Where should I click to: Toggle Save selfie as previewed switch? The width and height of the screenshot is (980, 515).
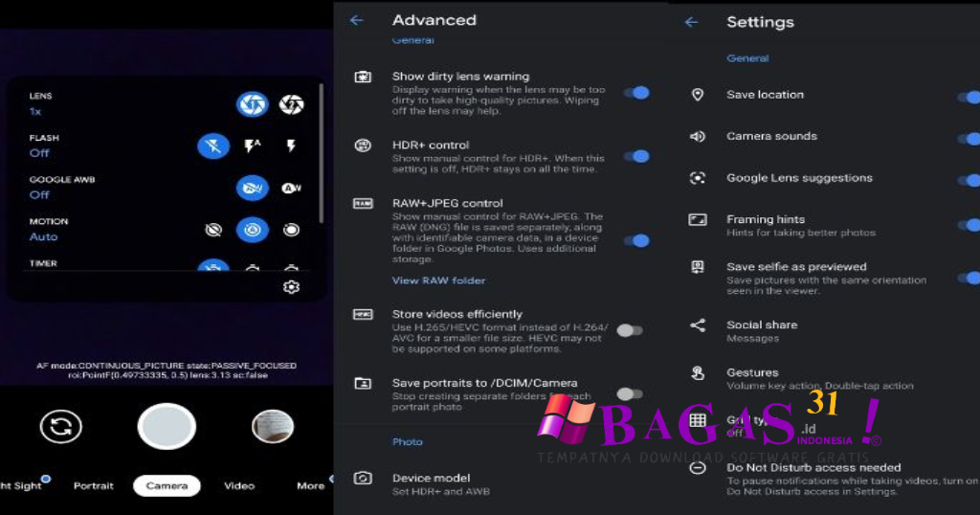(x=969, y=278)
